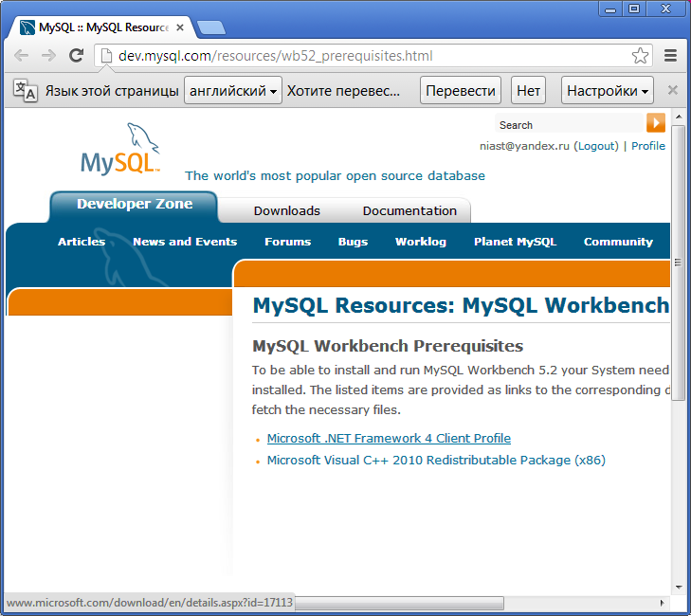Open Worklog
Image resolution: width=691 pixels, height=616 pixels.
(421, 242)
